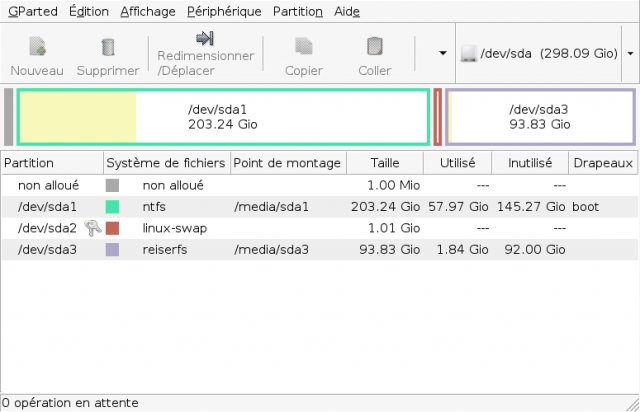
Task: Expand the toolbar overflow arrow
Action: pyautogui.click(x=442, y=53)
